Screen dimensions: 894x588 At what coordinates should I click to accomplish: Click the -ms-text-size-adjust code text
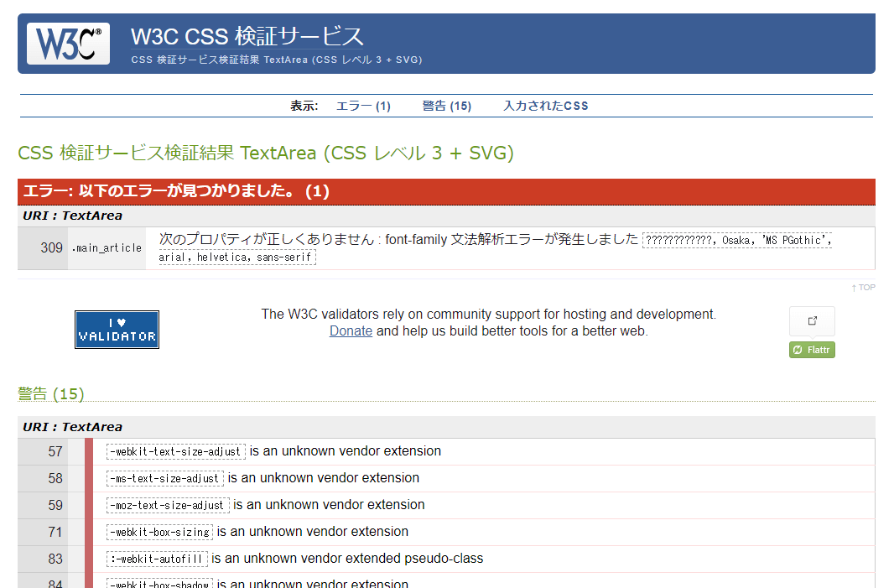[x=164, y=478]
